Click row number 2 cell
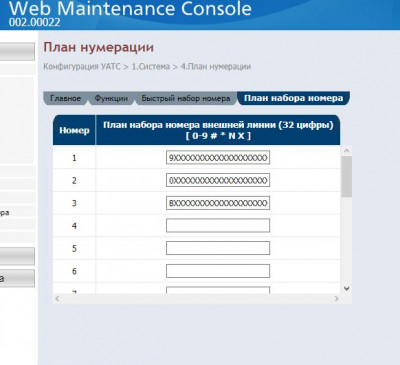Screen dimensions: 400x365 (74, 180)
